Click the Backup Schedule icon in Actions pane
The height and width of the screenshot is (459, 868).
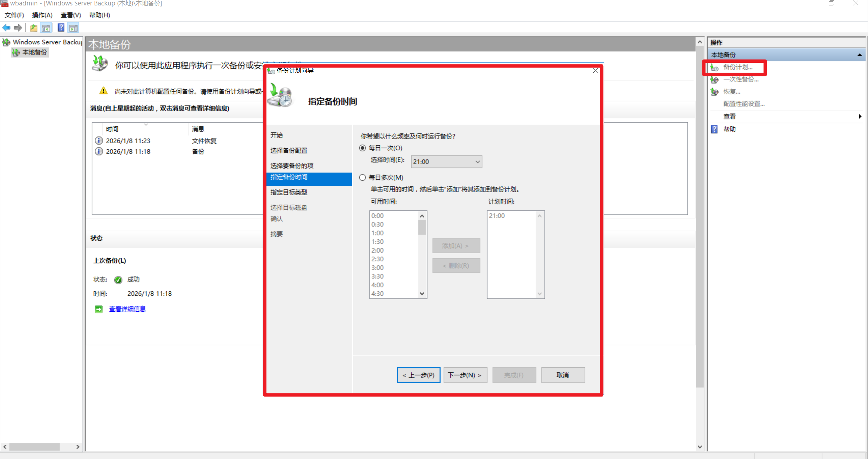tap(715, 67)
